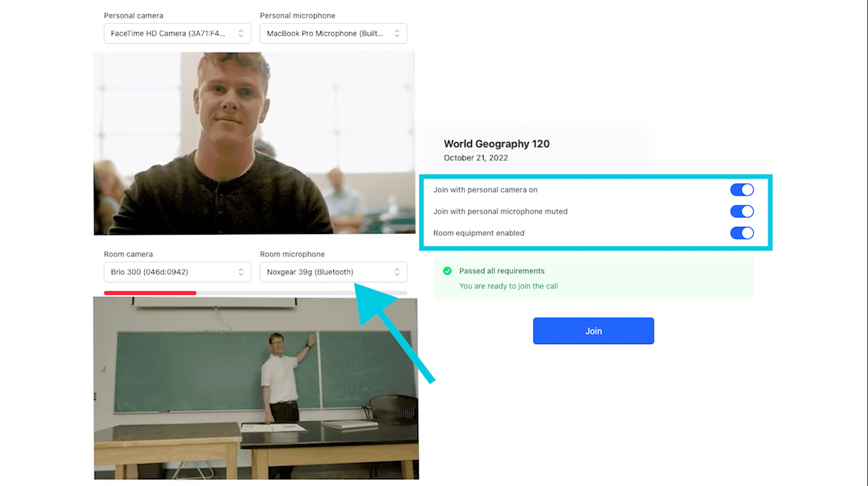Open the FaceTime HD Camera dropdown
The height and width of the screenshot is (486, 868).
coord(177,33)
